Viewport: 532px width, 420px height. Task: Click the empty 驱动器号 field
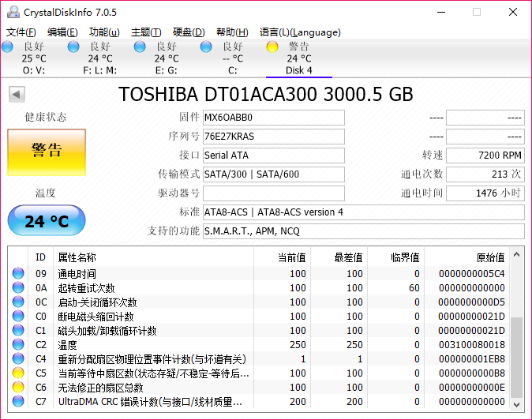[x=274, y=193]
